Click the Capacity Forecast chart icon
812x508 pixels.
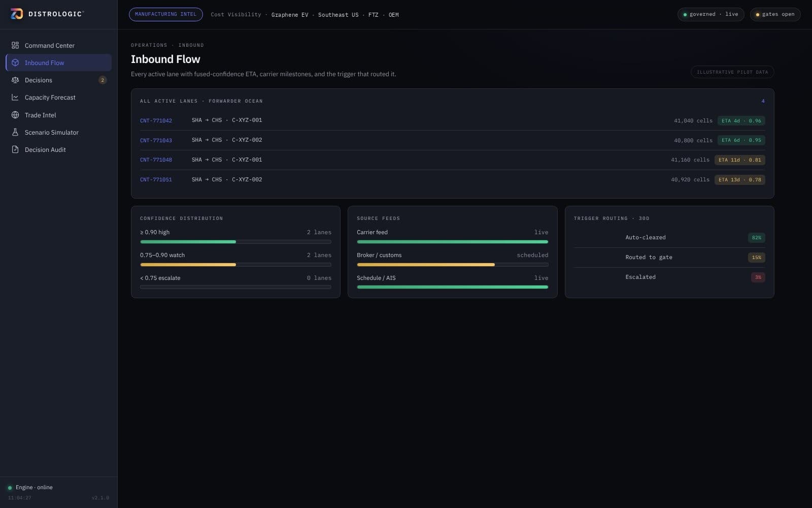[x=15, y=97]
